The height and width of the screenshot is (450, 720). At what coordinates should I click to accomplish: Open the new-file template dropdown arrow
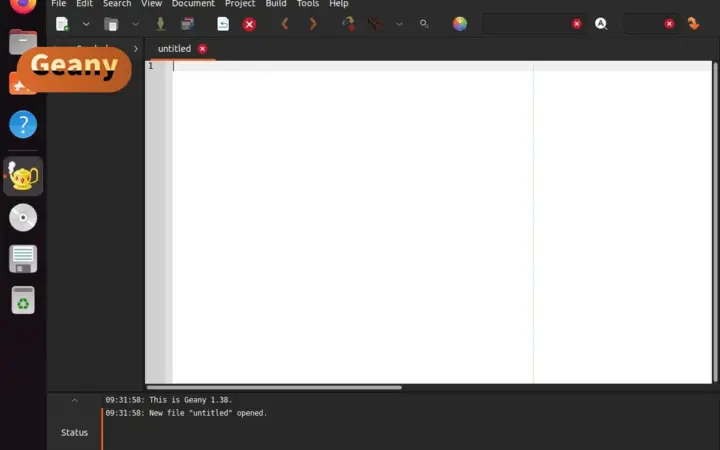[x=86, y=24]
